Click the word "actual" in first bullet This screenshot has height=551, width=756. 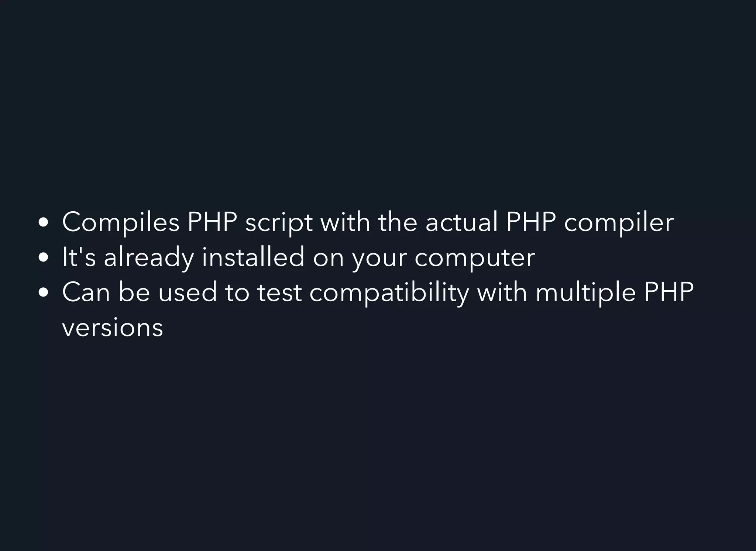462,222
